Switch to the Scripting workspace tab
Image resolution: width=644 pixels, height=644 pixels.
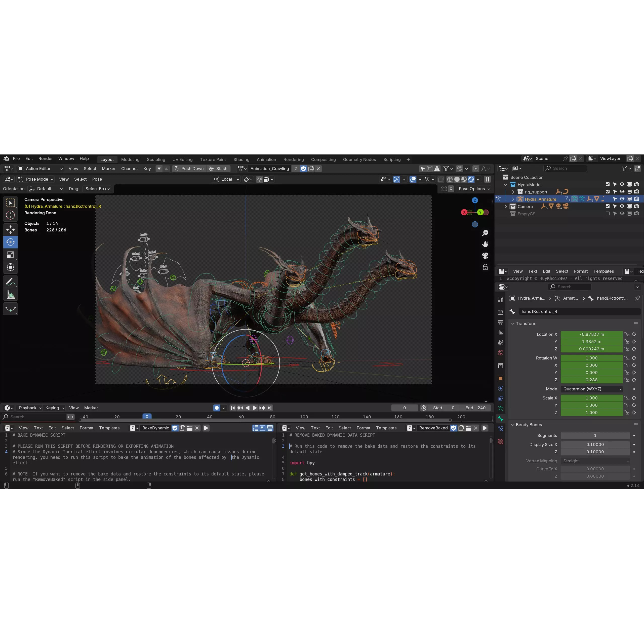click(x=392, y=159)
